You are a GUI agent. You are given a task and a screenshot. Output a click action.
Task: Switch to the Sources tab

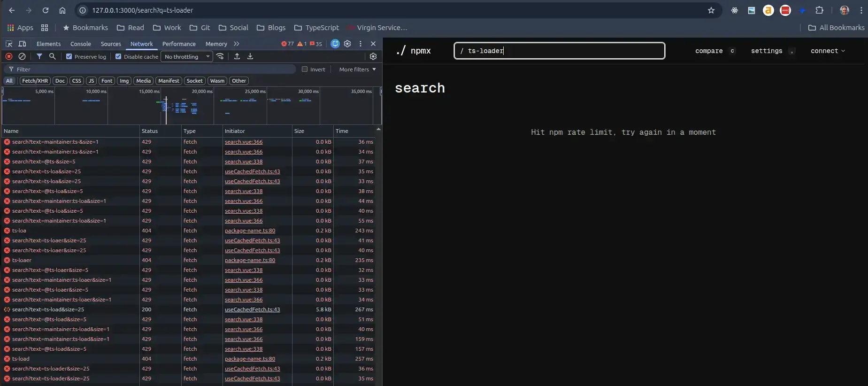click(111, 44)
